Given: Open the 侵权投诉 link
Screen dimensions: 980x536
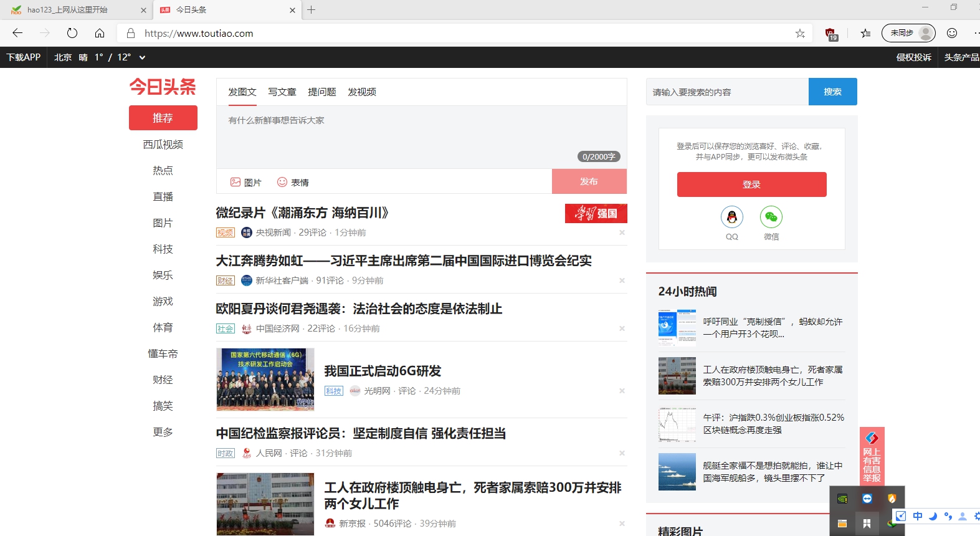Looking at the screenshot, I should [914, 57].
